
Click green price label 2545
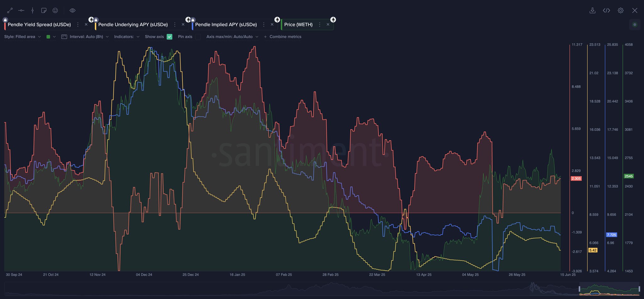(629, 176)
